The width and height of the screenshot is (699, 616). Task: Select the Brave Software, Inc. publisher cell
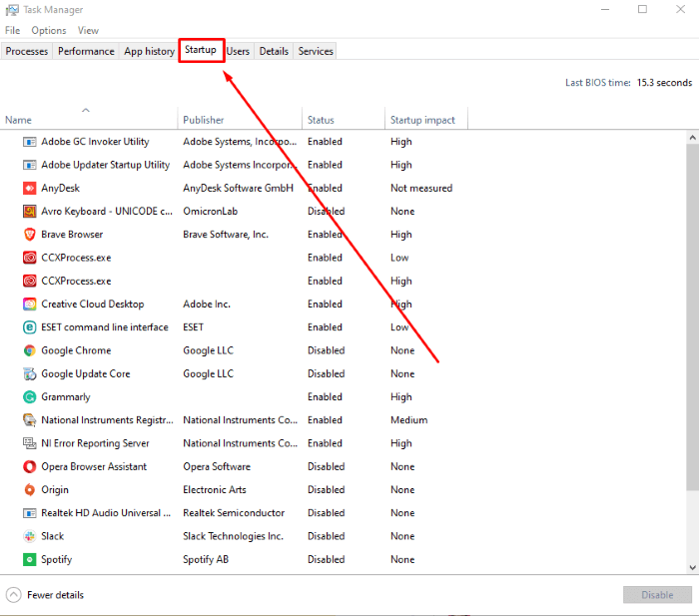[x=226, y=235]
